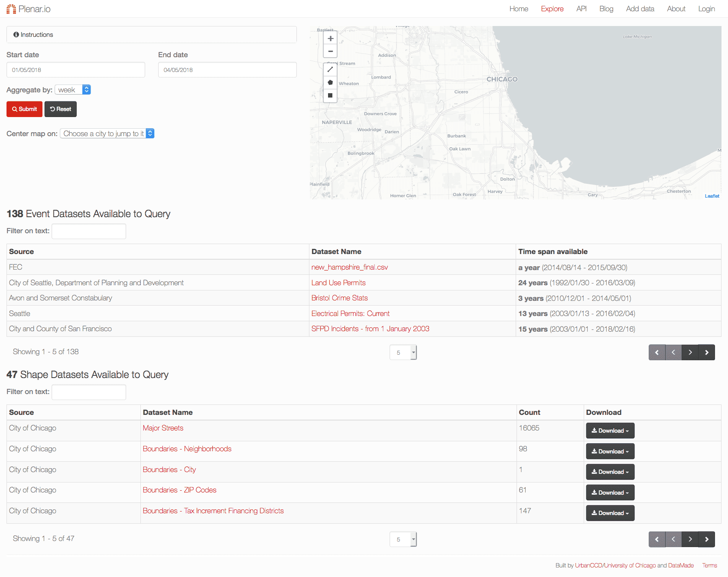Screen dimensions: 728x577
Task: Reset the query form
Action: [61, 109]
